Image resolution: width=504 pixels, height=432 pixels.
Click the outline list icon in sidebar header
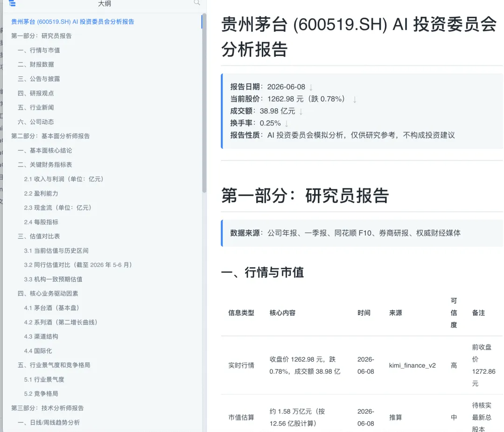(12, 3)
